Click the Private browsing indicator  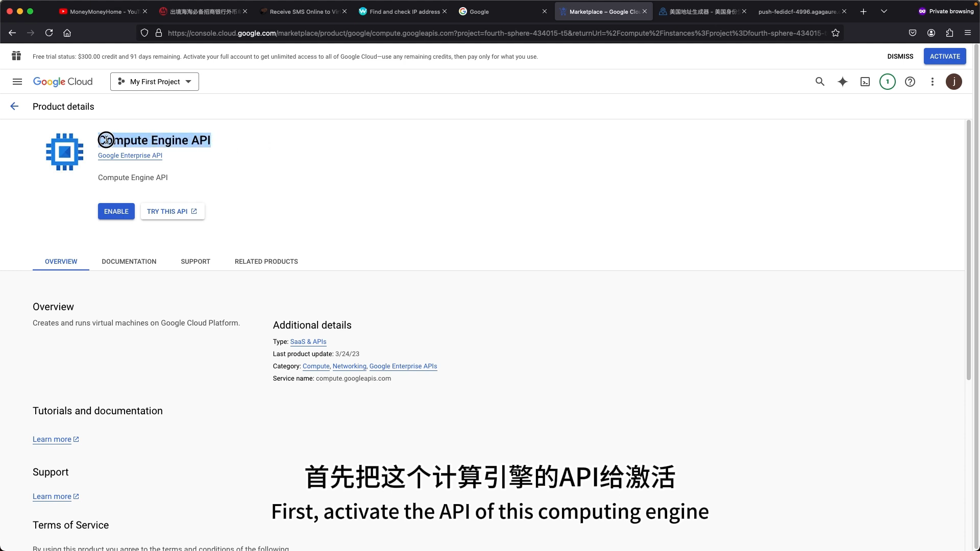tap(946, 11)
